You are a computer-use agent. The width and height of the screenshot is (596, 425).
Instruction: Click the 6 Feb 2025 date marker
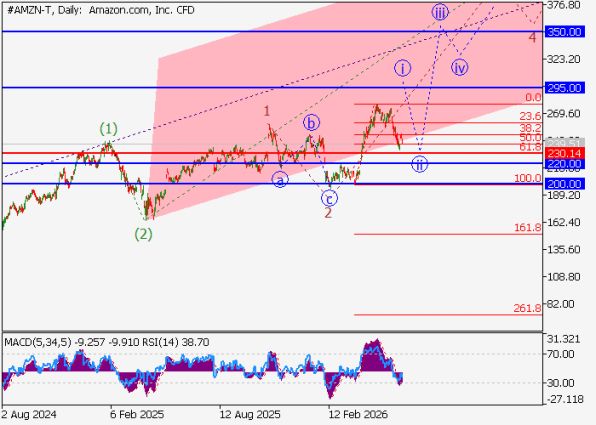coord(137,414)
